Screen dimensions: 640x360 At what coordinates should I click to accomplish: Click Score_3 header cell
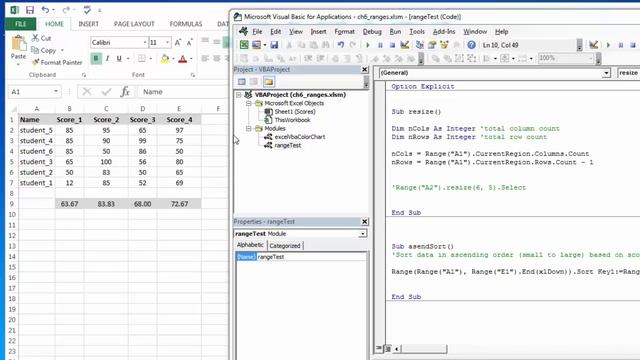point(142,120)
